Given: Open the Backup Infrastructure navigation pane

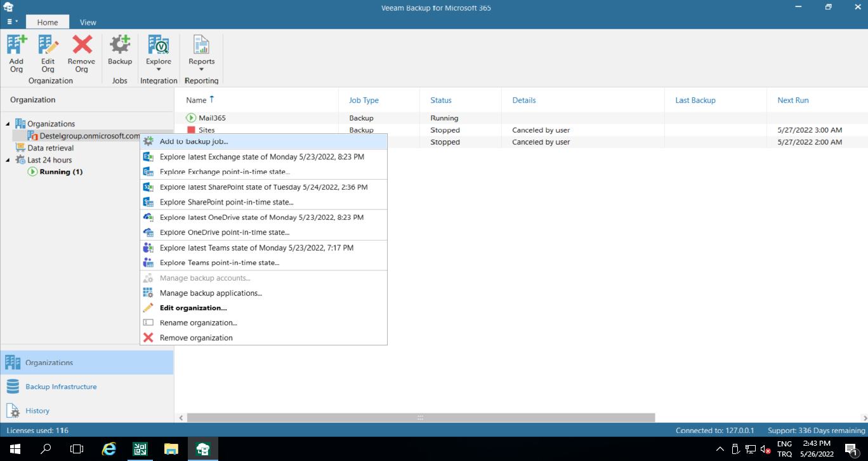Looking at the screenshot, I should coord(86,387).
